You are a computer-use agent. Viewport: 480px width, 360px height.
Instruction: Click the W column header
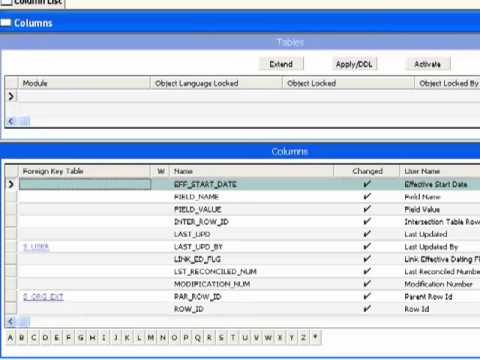(161, 171)
